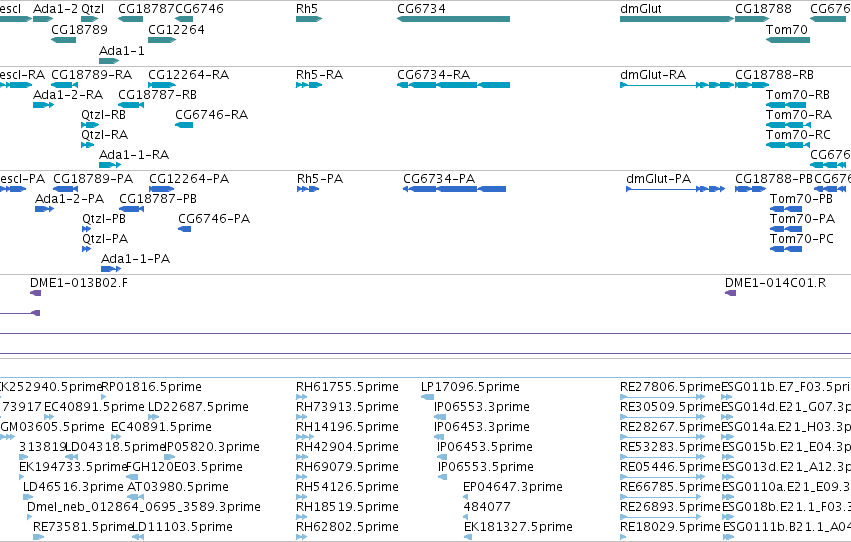Click EST RP01816.5prime
The image size is (851, 542).
(104, 397)
